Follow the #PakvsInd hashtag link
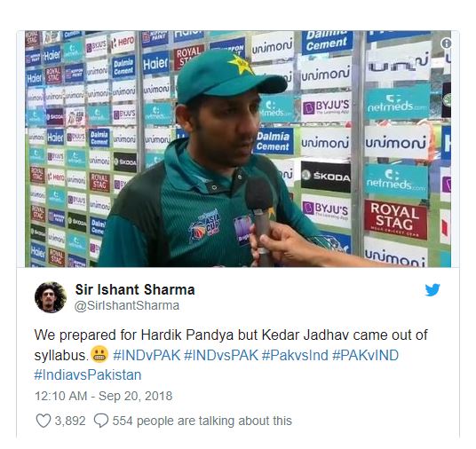This screenshot has width=476, height=449. click(295, 355)
